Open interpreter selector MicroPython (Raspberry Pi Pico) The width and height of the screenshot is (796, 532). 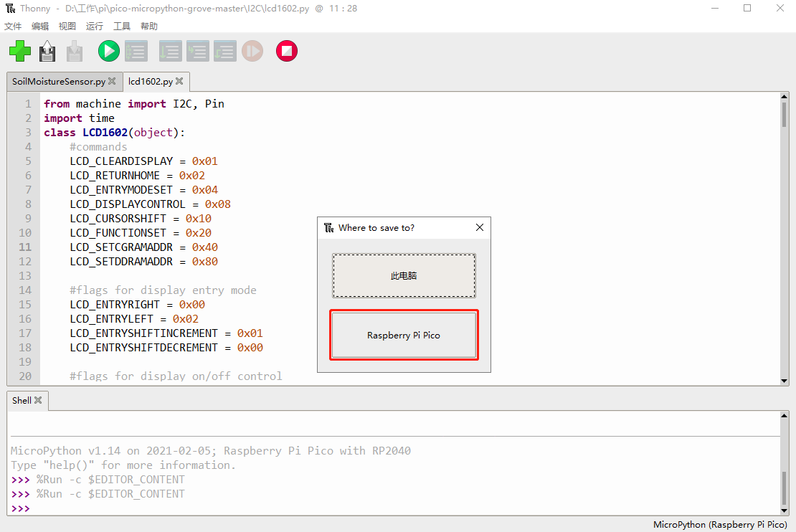(720, 524)
